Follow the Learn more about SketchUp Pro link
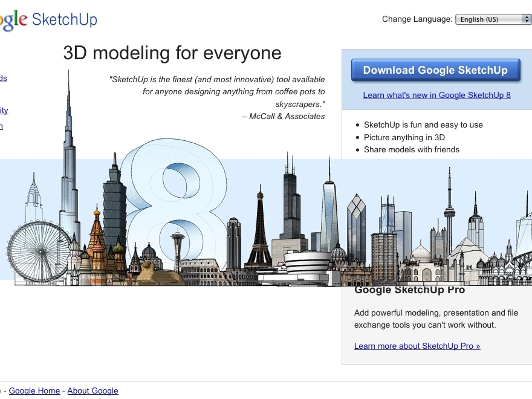The width and height of the screenshot is (532, 399). click(417, 346)
